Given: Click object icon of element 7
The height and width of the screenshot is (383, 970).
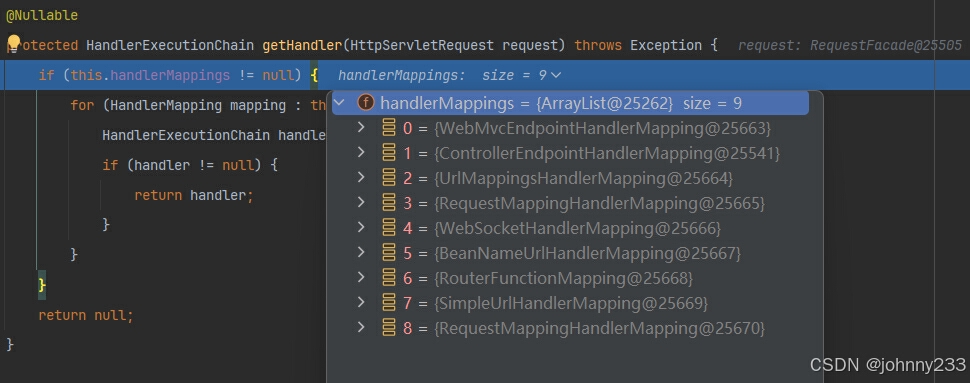Looking at the screenshot, I should 389,303.
